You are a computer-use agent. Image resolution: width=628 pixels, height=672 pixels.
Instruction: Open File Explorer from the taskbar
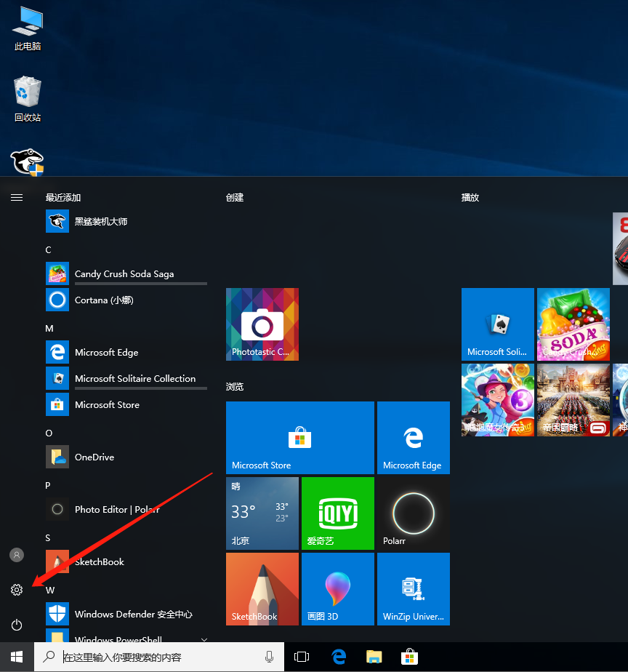(x=374, y=657)
